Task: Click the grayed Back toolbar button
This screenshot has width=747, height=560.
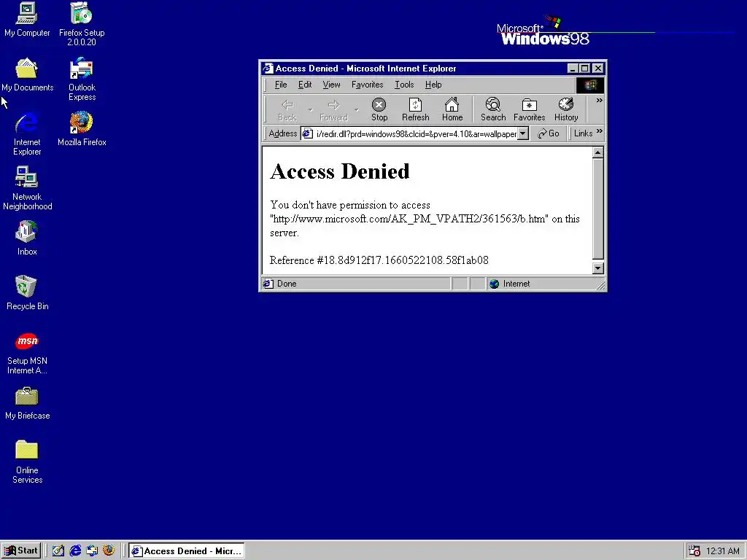Action: pos(287,109)
